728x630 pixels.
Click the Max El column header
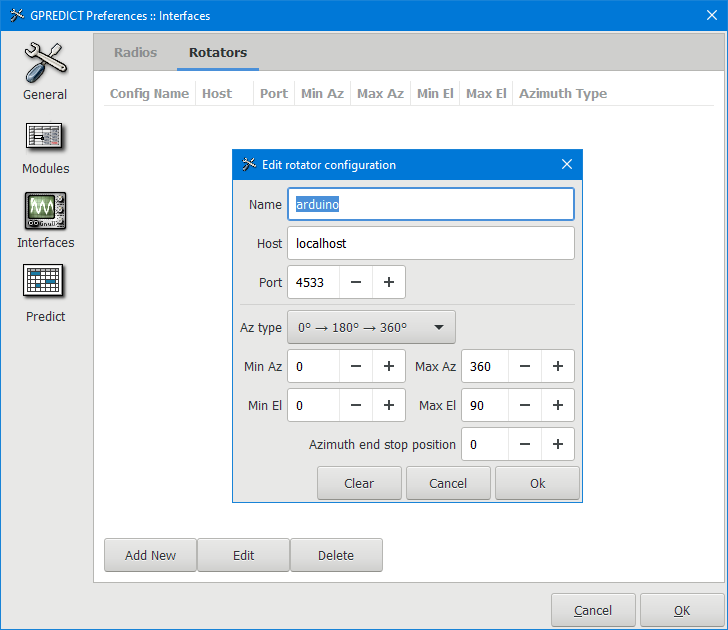[486, 93]
